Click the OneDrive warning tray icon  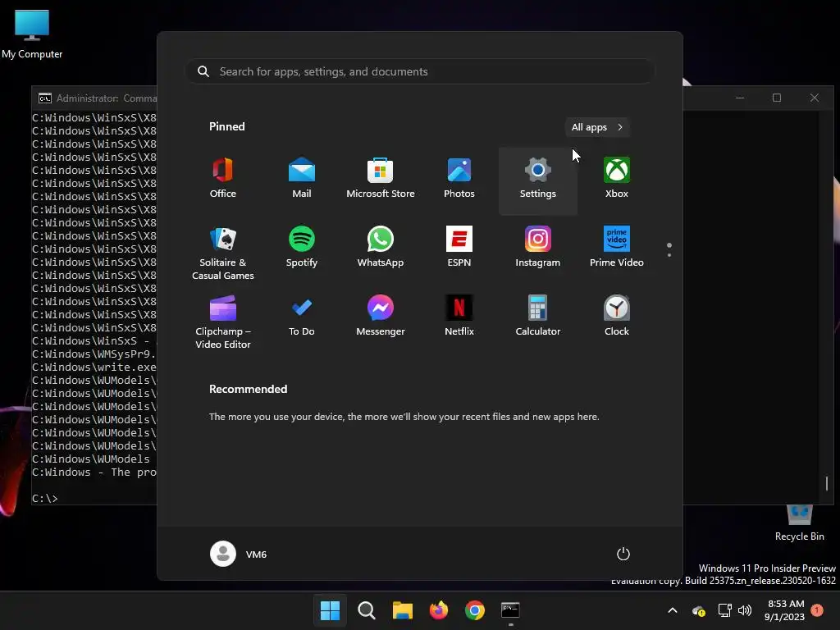tap(699, 610)
